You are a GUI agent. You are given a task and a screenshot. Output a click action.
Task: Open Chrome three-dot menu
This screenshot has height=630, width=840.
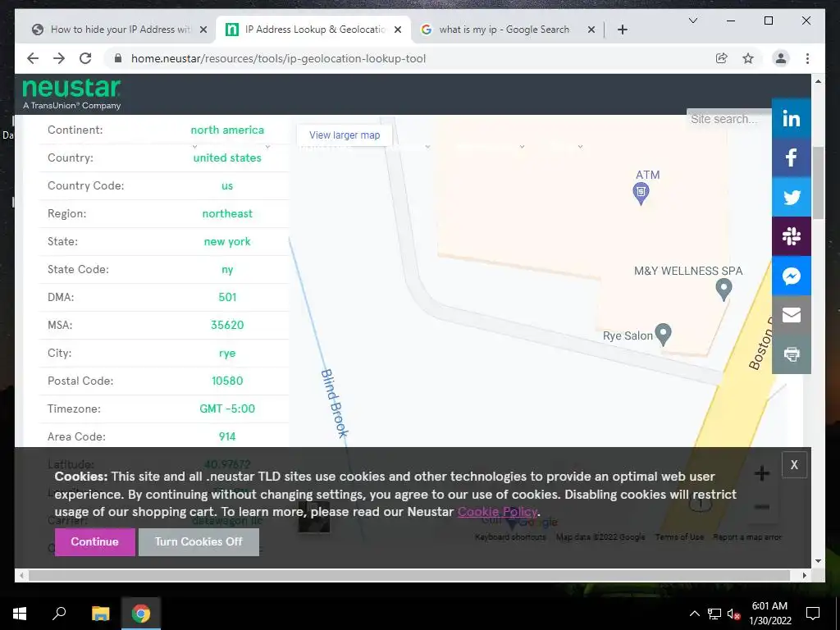[807, 58]
